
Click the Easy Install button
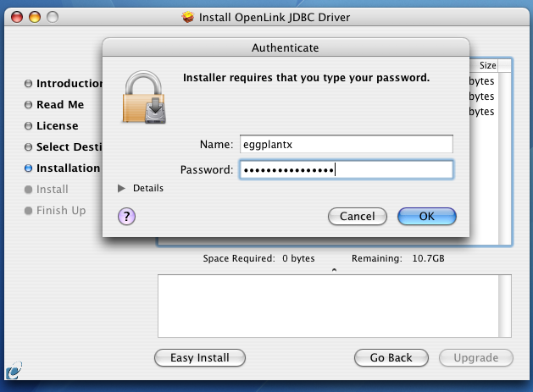200,357
